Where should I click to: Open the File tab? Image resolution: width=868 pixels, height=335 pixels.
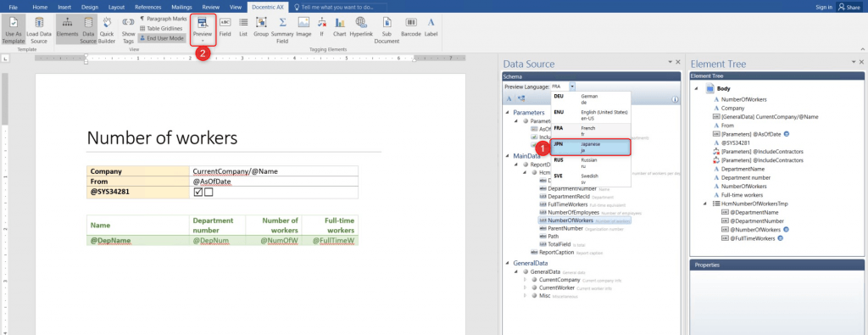tap(14, 7)
